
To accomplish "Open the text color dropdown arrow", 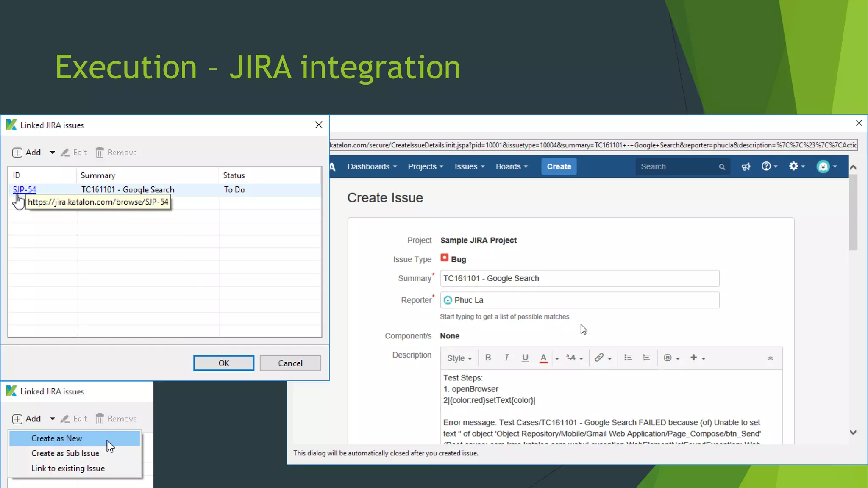I will [557, 358].
